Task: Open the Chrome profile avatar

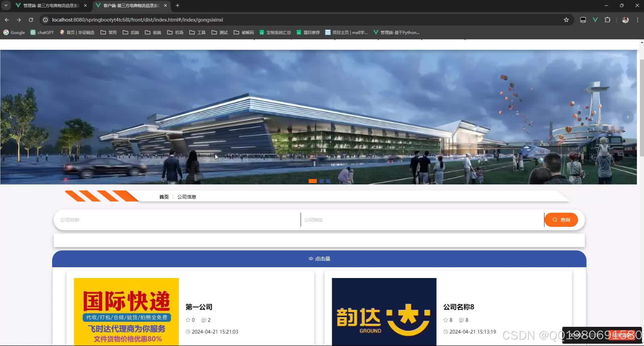Action: pyautogui.click(x=626, y=20)
